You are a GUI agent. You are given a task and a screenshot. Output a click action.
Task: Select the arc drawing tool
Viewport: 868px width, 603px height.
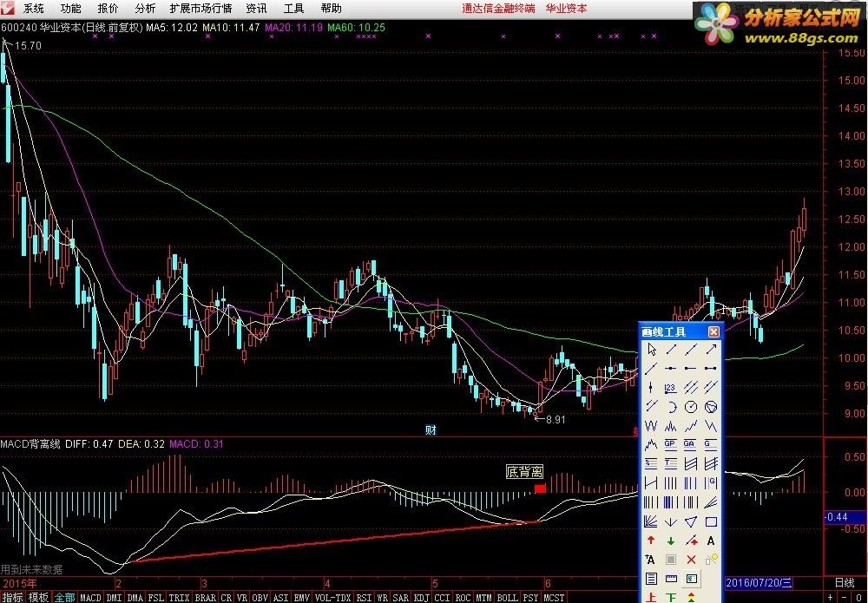[x=671, y=407]
